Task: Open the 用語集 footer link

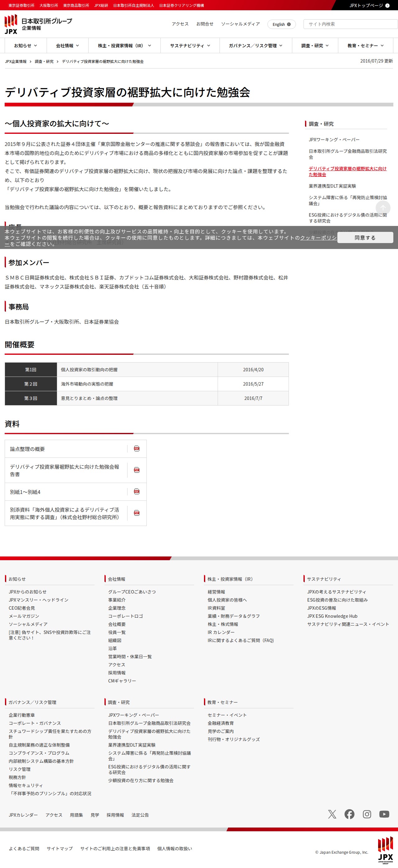Action: click(x=76, y=815)
